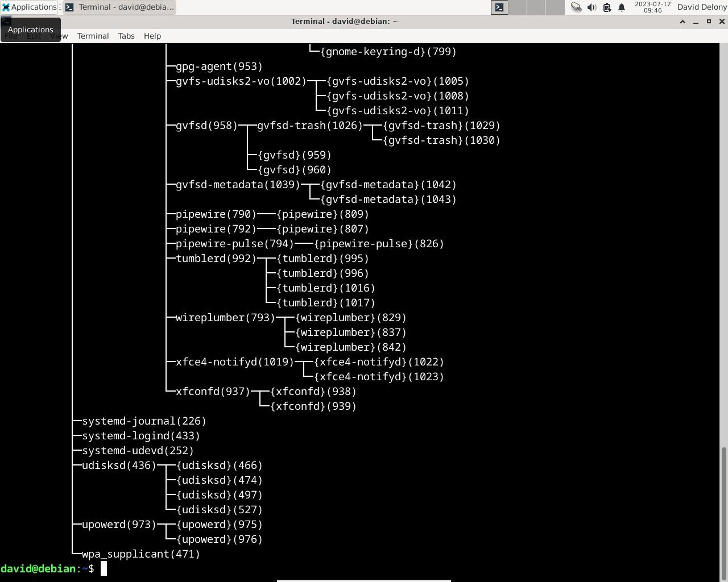Click gvfs-udisks2-vo(1002) in the tree
The image size is (728, 582).
pos(241,81)
